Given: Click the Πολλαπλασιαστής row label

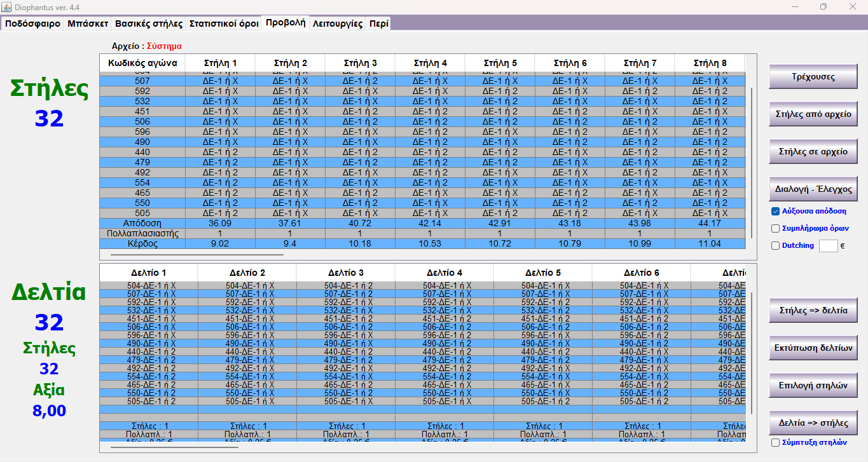Looking at the screenshot, I should [142, 233].
